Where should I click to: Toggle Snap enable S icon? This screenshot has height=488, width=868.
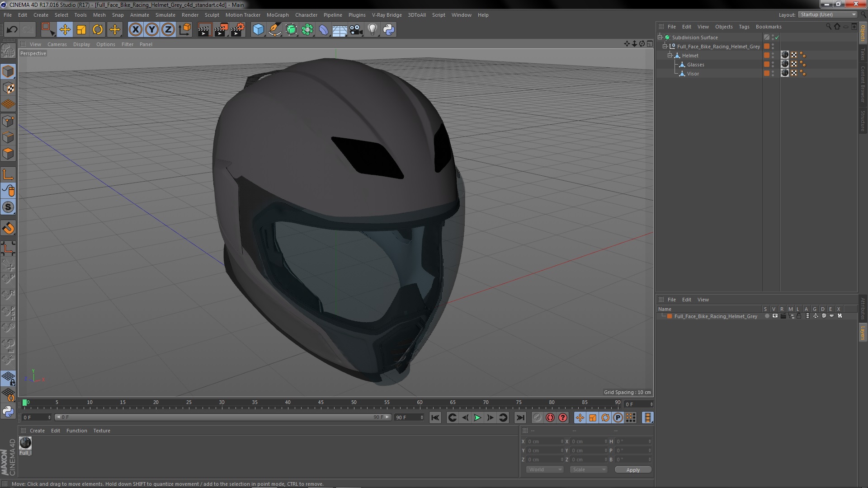click(8, 207)
